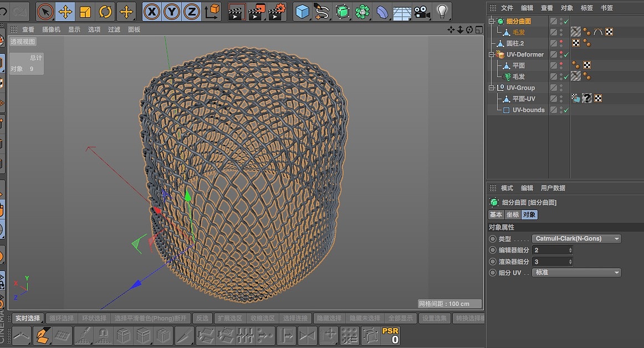The height and width of the screenshot is (348, 644).
Task: Toggle layer box for UV-Group
Action: pos(554,88)
